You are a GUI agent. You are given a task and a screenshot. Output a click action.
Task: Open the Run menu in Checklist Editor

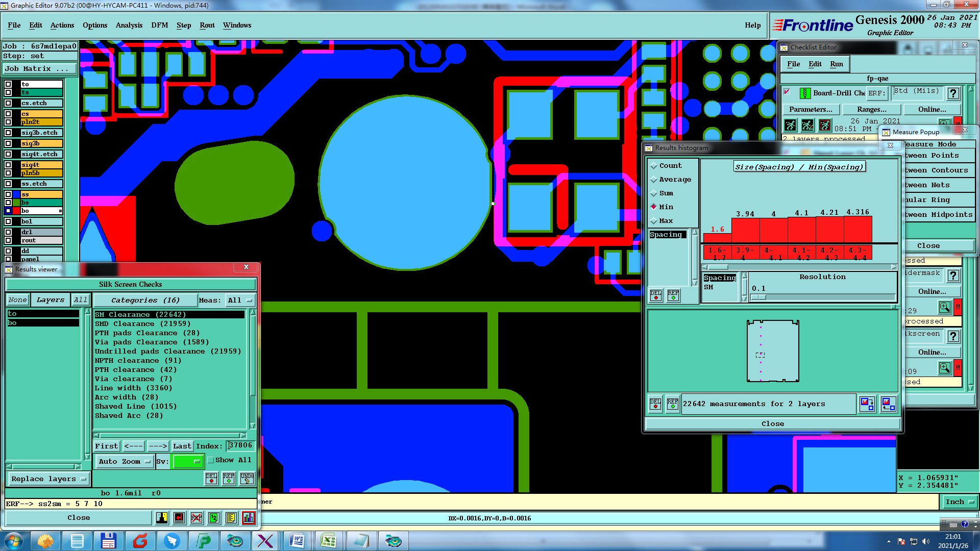(x=837, y=64)
